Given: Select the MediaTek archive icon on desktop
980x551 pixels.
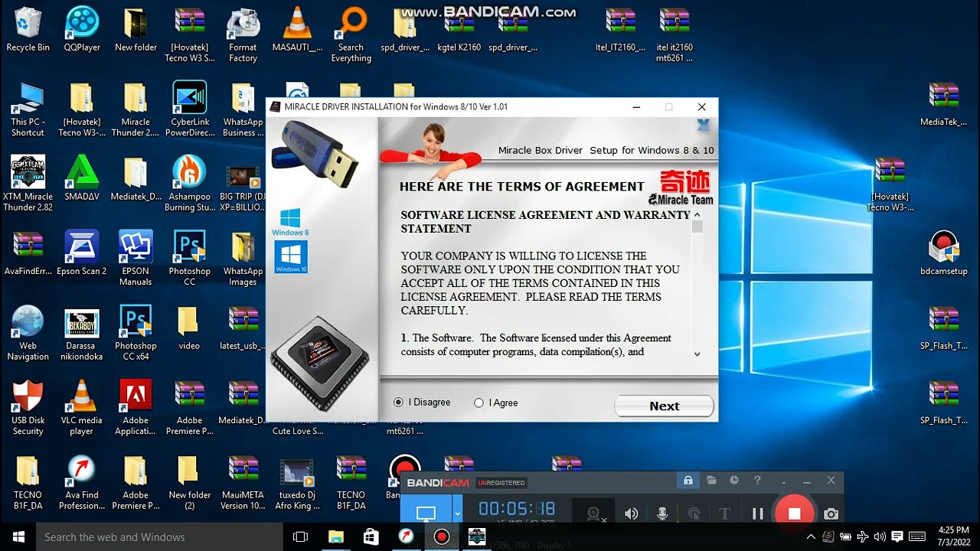Looking at the screenshot, I should tap(944, 104).
